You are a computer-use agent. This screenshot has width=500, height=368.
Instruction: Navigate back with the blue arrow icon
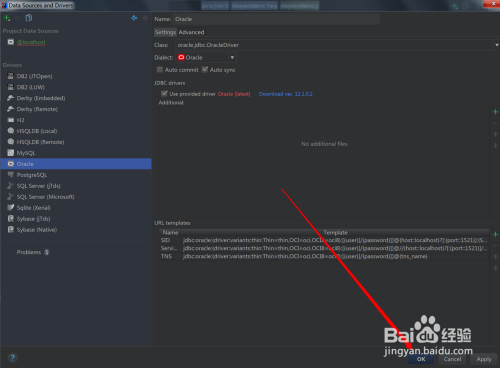click(134, 18)
